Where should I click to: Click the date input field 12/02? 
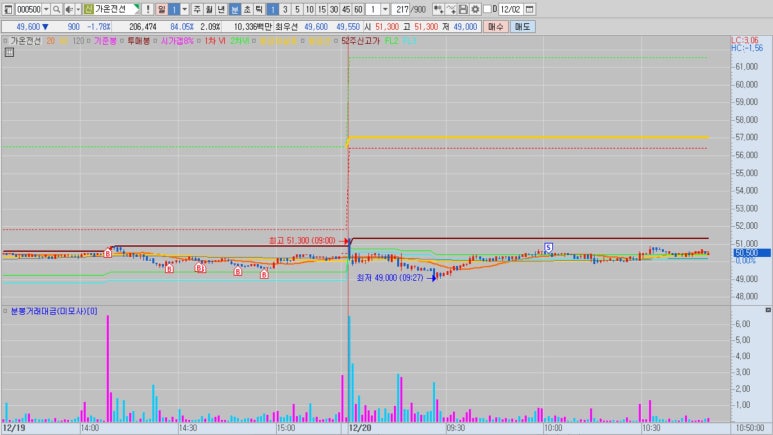coord(510,9)
